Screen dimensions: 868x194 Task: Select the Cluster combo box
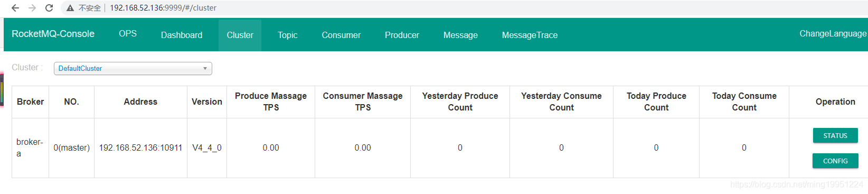(x=133, y=69)
